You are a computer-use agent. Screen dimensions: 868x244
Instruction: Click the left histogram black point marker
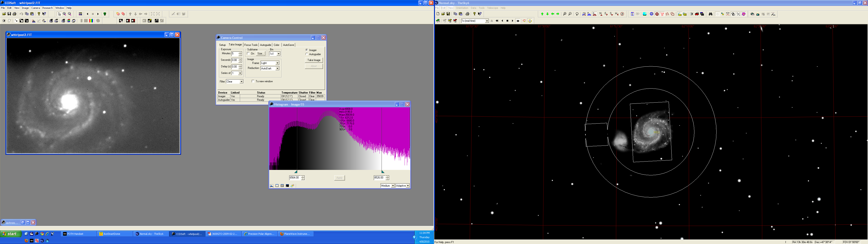tap(296, 171)
